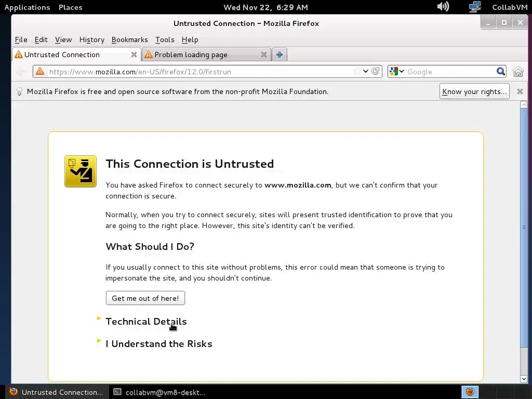This screenshot has width=532, height=399.
Task: Click Get me out of here button
Action: (145, 298)
